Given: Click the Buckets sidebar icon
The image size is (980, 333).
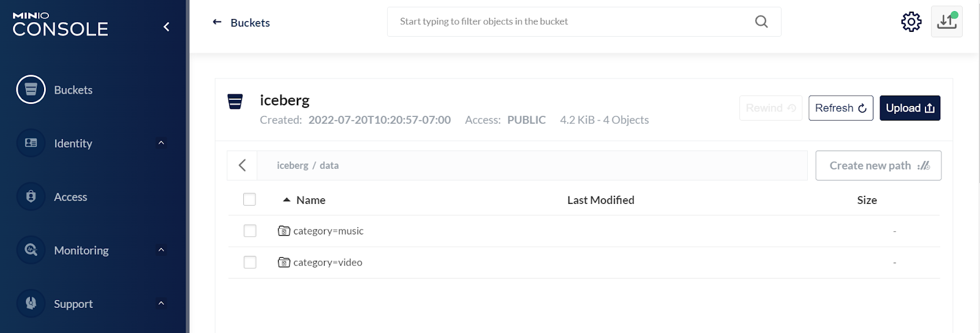Looking at the screenshot, I should pyautogui.click(x=31, y=90).
